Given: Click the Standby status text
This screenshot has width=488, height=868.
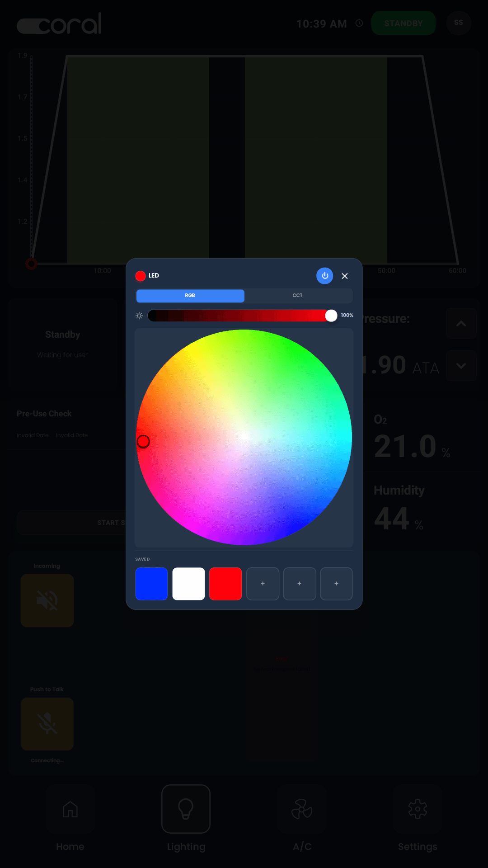Looking at the screenshot, I should (x=63, y=335).
